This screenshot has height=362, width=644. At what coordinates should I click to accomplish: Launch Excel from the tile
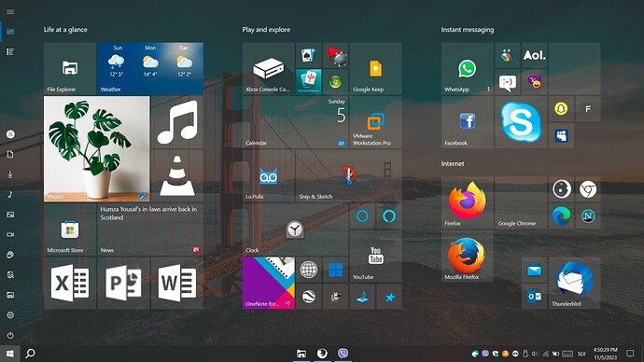click(70, 283)
